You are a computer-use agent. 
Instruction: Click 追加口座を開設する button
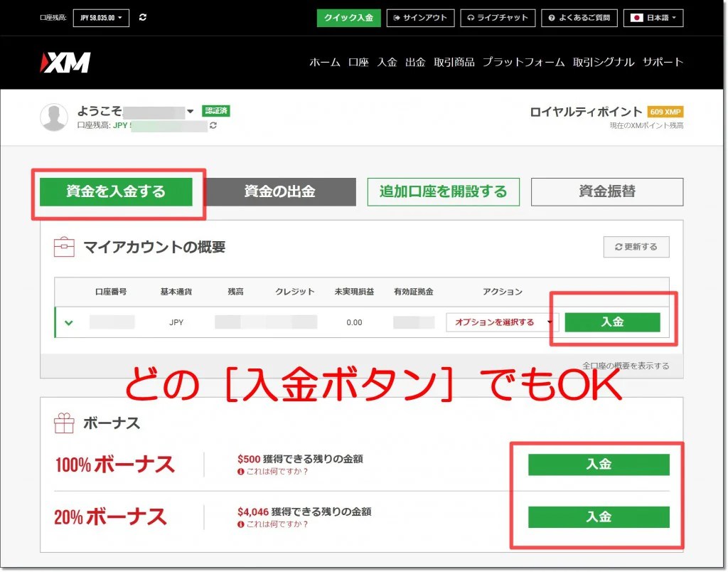click(444, 191)
